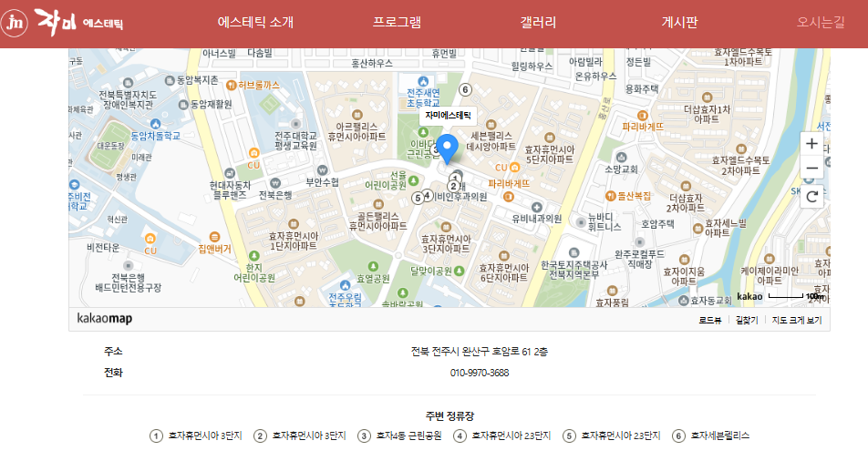Click the 전화 label
Image resolution: width=868 pixels, height=451 pixels.
[x=113, y=373]
